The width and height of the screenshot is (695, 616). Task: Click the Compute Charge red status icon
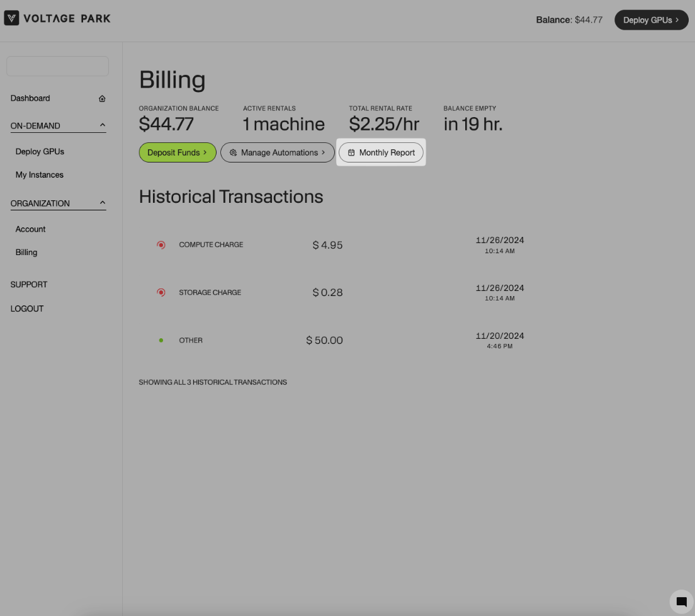click(x=161, y=245)
